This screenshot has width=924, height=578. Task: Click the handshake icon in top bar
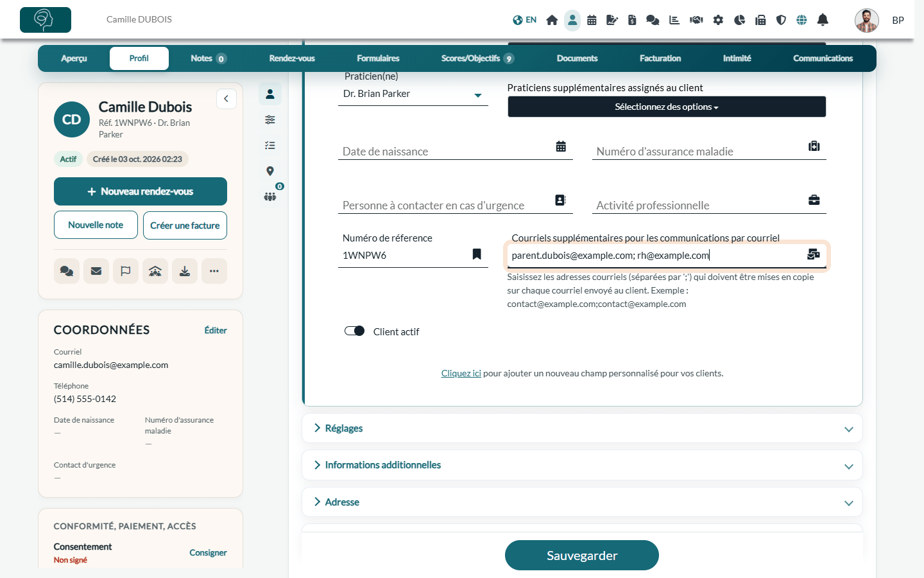696,20
